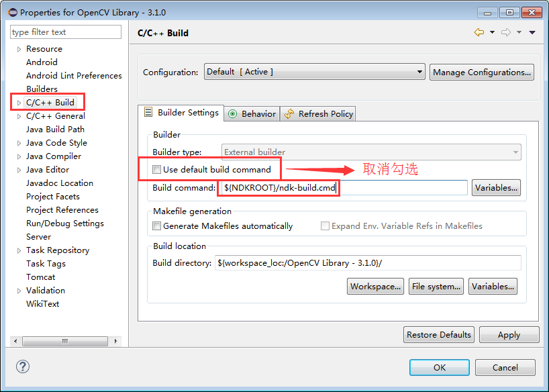Expand the Java Code Style node
The height and width of the screenshot is (392, 549).
click(19, 143)
